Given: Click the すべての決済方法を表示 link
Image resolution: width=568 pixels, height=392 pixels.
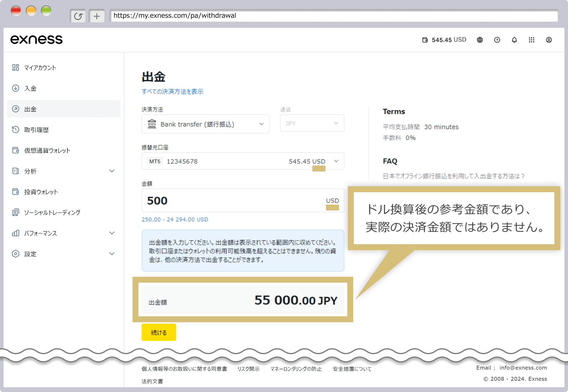Looking at the screenshot, I should pyautogui.click(x=172, y=92).
